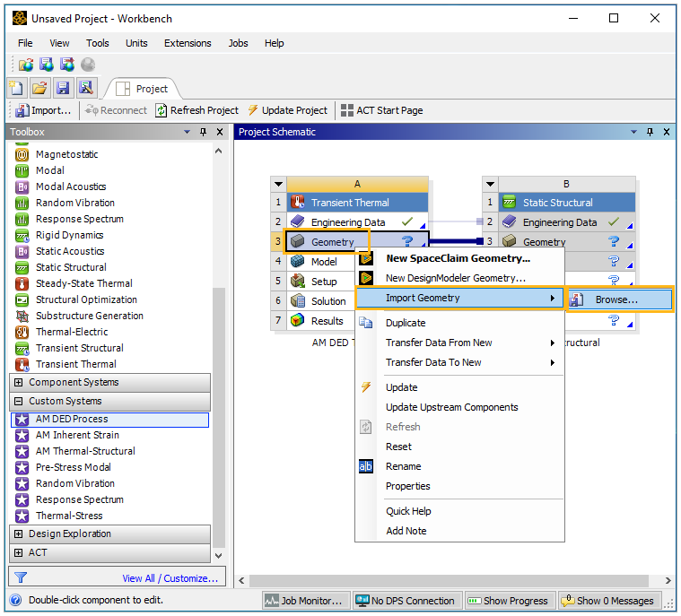Viewport: 681px width, 616px height.
Task: Click the Engineering Data icon in system A
Action: (x=298, y=221)
